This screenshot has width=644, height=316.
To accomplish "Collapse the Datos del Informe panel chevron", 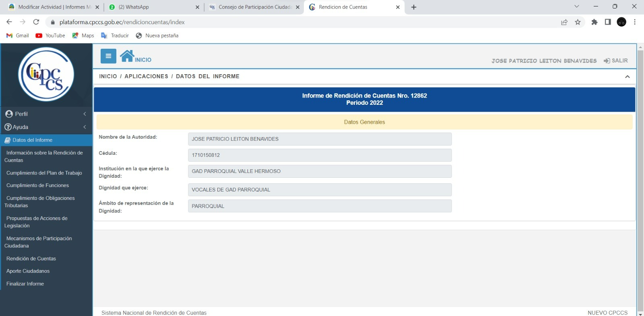I will pyautogui.click(x=627, y=77).
